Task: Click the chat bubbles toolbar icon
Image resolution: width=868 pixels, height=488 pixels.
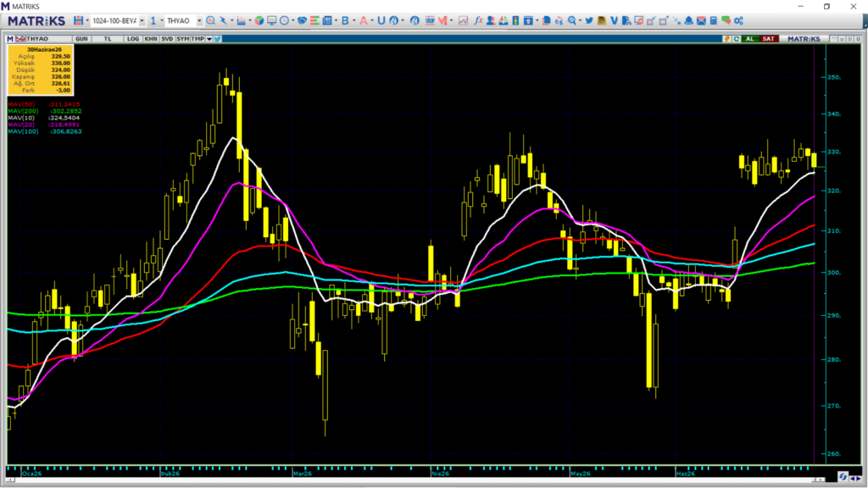Action: [726, 20]
